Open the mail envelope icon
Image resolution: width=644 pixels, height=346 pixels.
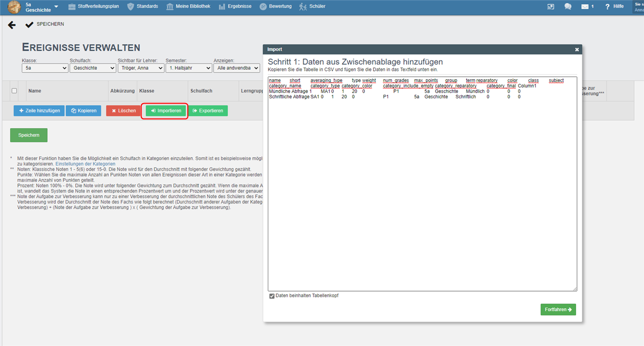tap(584, 7)
